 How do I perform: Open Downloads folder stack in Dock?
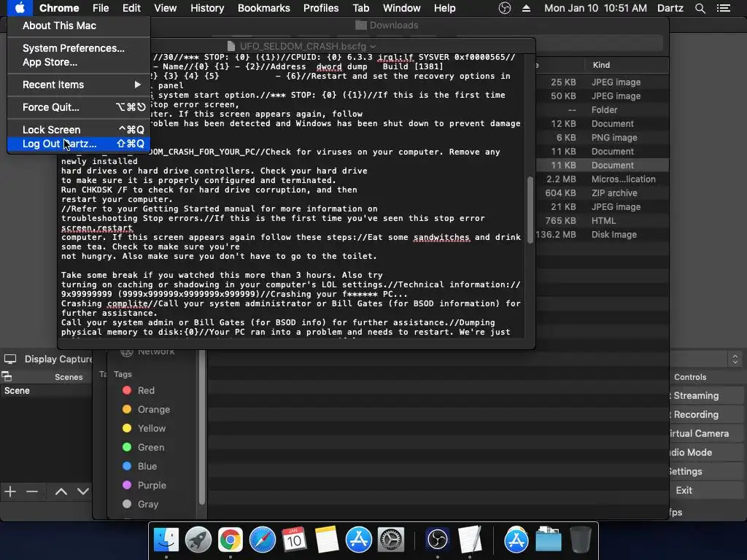click(549, 540)
